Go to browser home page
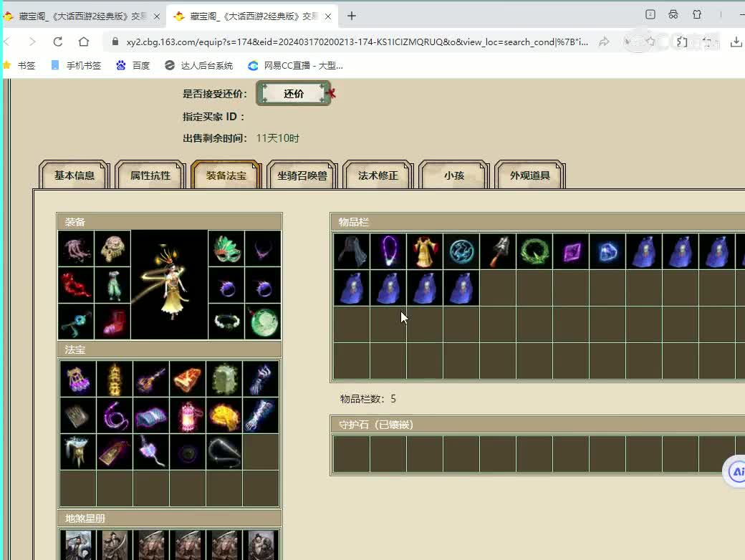The width and height of the screenshot is (745, 560). (84, 42)
